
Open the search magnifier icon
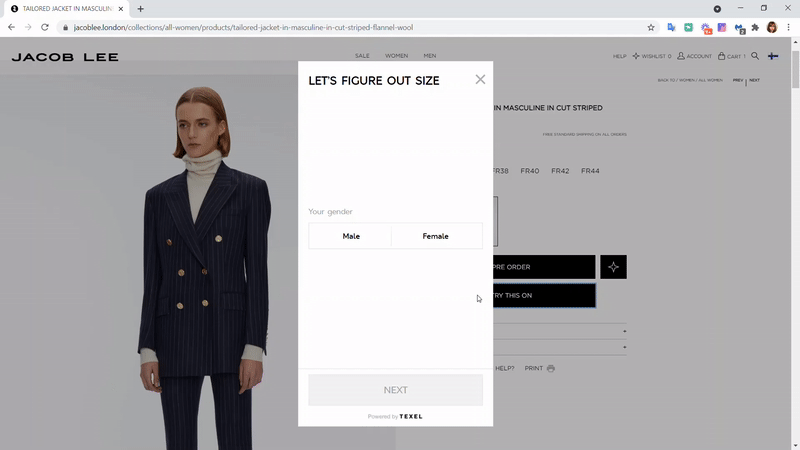pos(755,56)
